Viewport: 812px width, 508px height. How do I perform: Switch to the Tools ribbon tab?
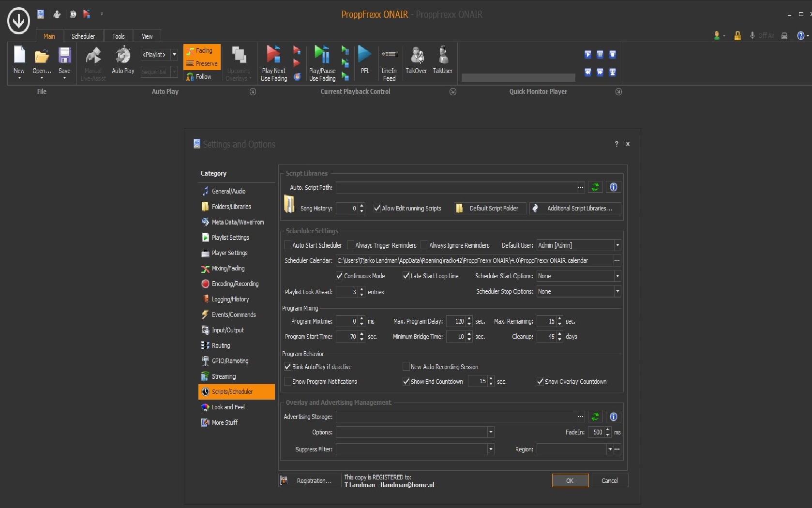119,36
